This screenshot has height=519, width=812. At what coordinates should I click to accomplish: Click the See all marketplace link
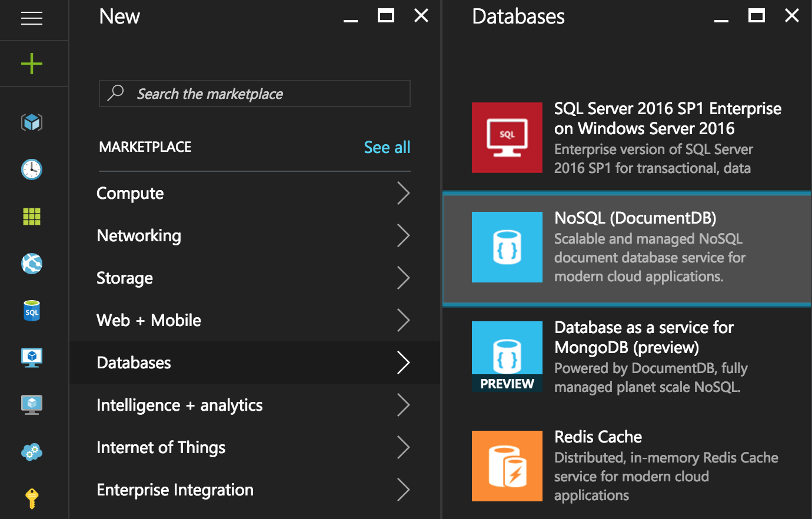coord(387,147)
